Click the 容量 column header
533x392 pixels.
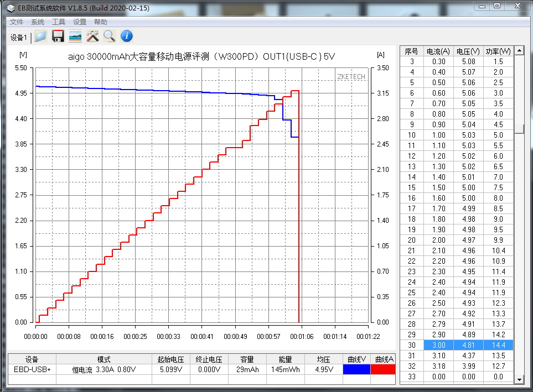coord(247,359)
